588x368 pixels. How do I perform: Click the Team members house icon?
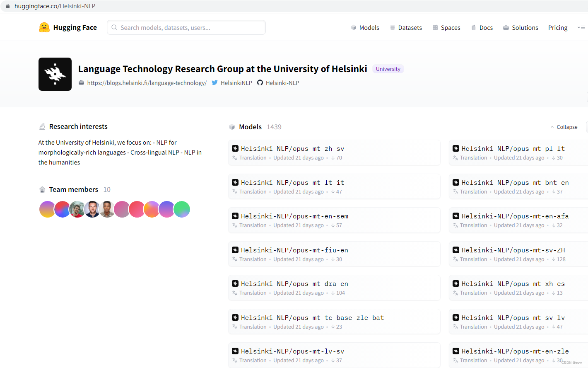pyautogui.click(x=42, y=189)
